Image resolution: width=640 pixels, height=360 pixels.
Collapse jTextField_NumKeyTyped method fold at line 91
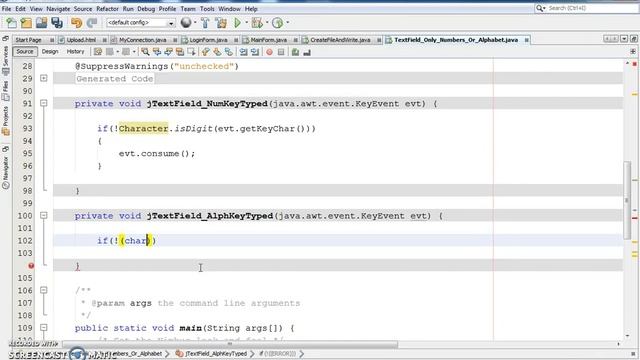pyautogui.click(x=44, y=103)
